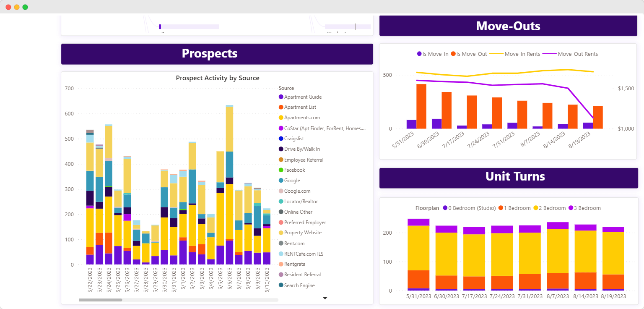Select the Facebook legend marker
Image resolution: width=644 pixels, height=309 pixels.
[281, 170]
